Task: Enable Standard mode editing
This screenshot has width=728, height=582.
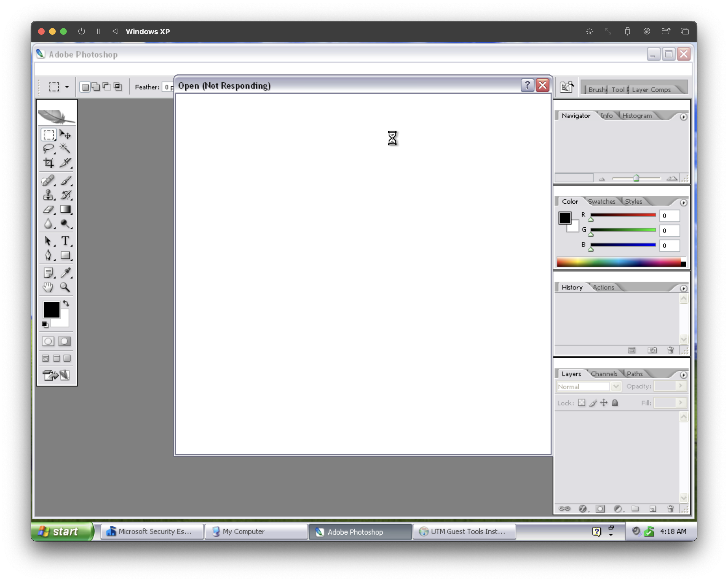Action: coord(48,341)
